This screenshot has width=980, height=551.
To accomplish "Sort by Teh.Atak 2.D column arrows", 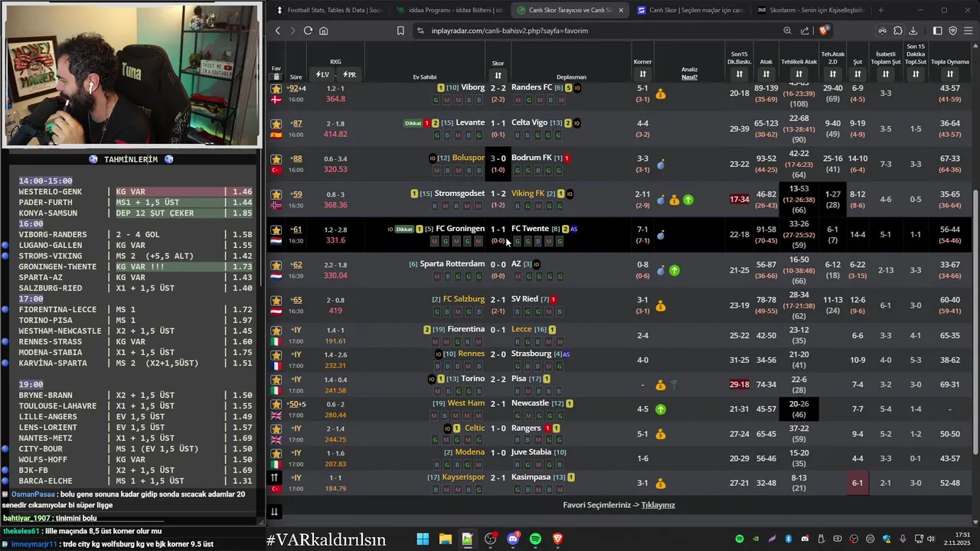I will (832, 74).
